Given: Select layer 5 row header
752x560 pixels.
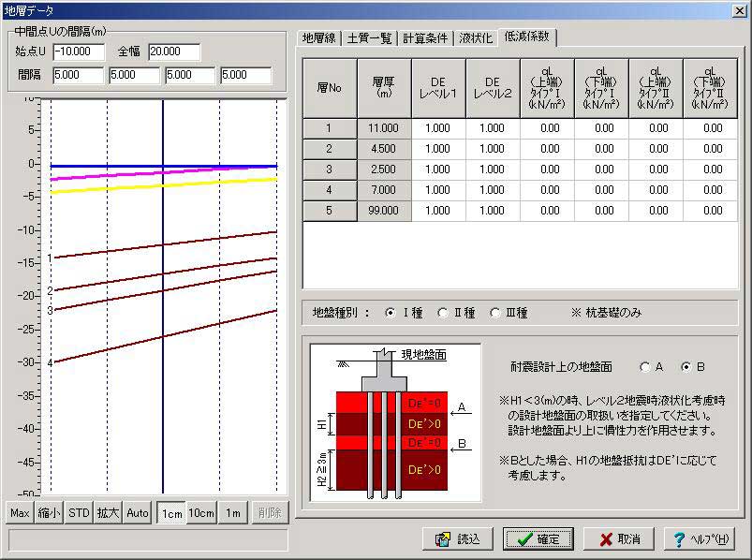Looking at the screenshot, I should 330,211.
